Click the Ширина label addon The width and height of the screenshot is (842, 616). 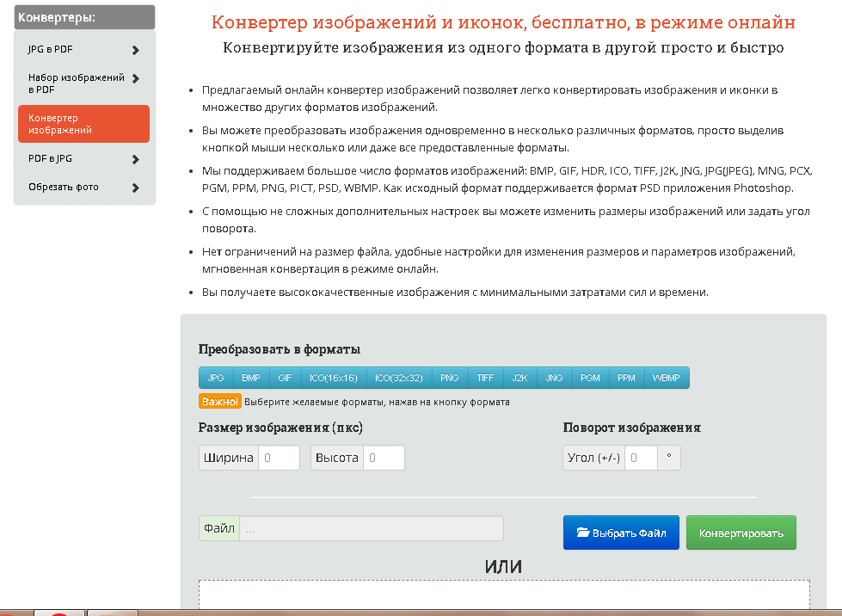click(x=229, y=458)
